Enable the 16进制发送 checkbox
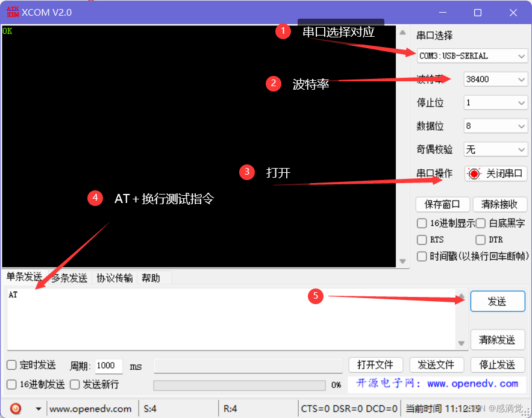The height and width of the screenshot is (418, 532). click(11, 384)
